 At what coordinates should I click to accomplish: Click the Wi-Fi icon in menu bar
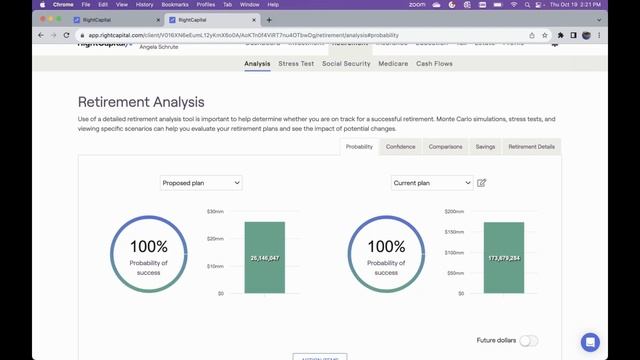click(514, 5)
